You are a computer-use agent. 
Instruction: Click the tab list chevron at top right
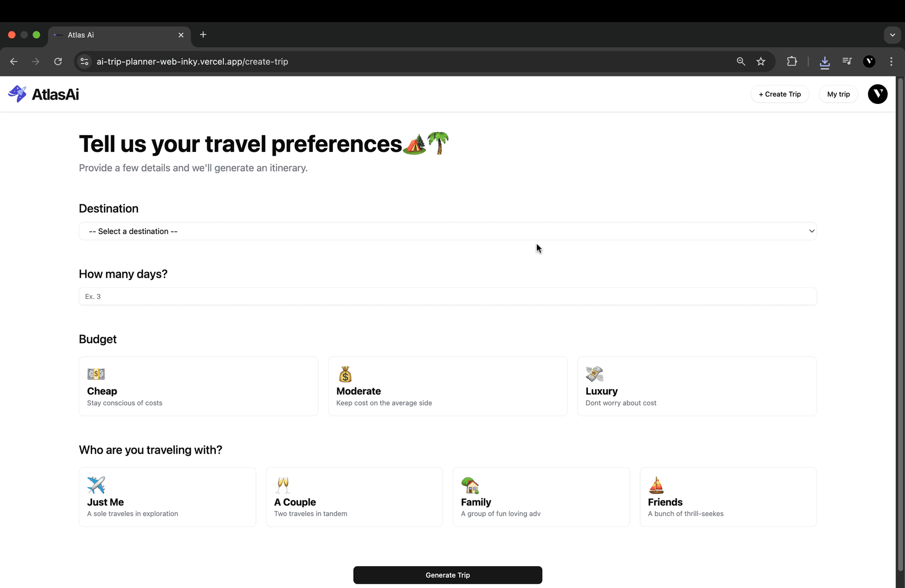pos(892,34)
